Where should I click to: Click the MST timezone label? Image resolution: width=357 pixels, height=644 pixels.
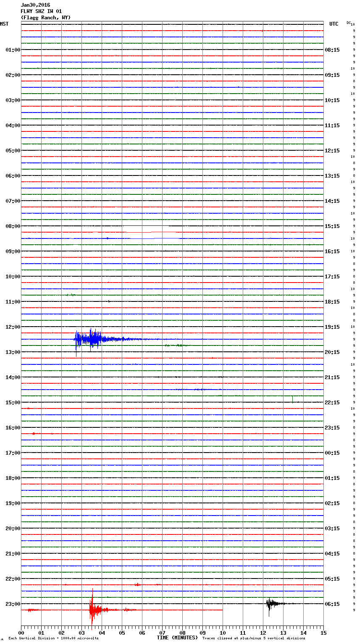pyautogui.click(x=4, y=24)
